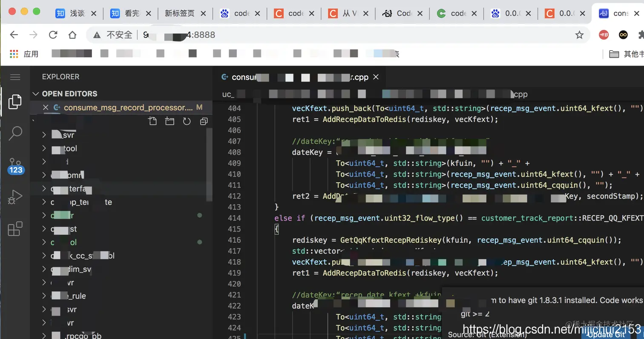Collapse all folders in Explorer
Screen dimensions: 644x339
pos(204,121)
